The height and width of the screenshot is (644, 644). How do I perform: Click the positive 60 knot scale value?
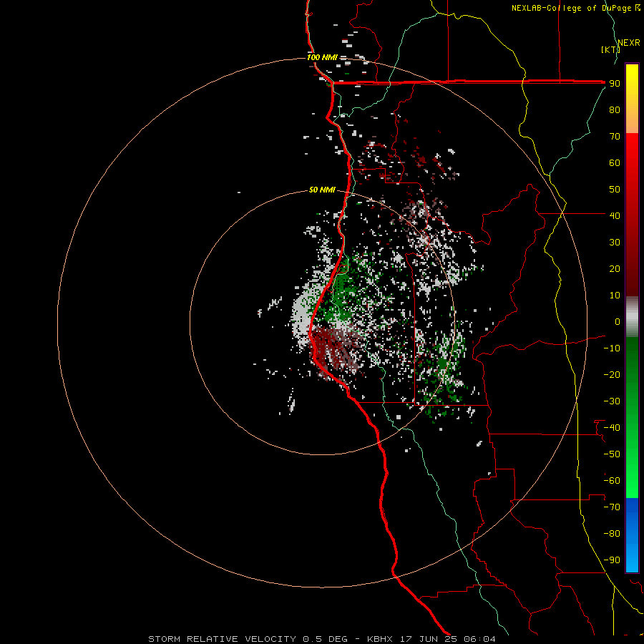[615, 162]
